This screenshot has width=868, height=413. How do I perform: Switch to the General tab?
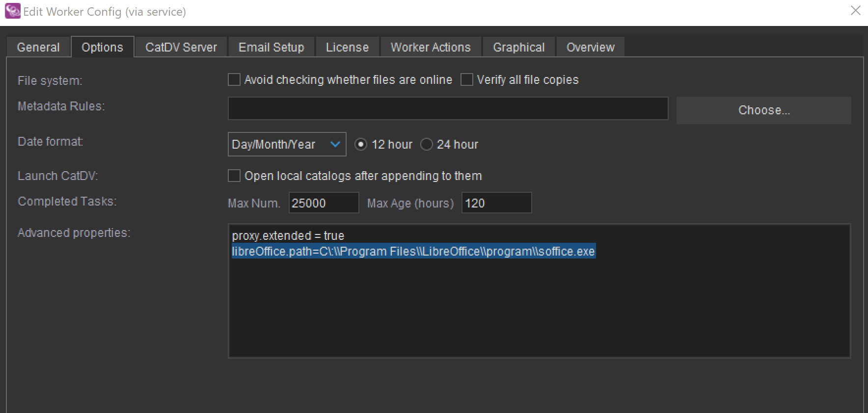click(38, 47)
